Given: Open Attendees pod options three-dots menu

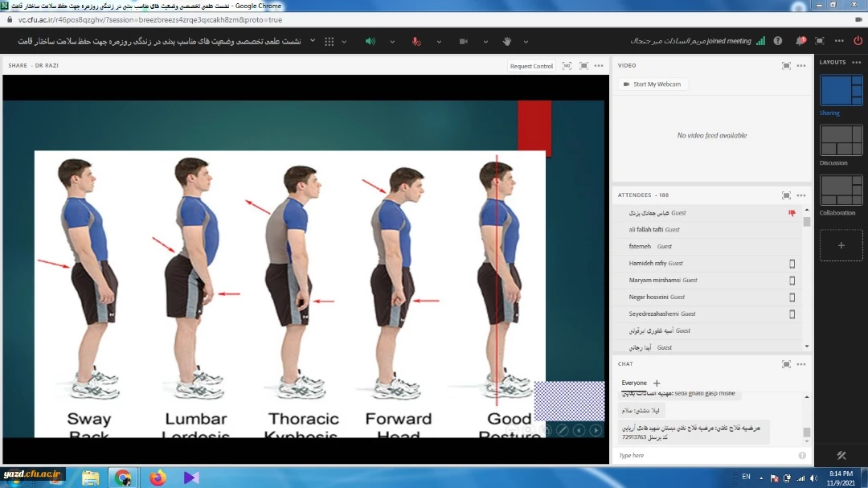Looking at the screenshot, I should [x=801, y=195].
